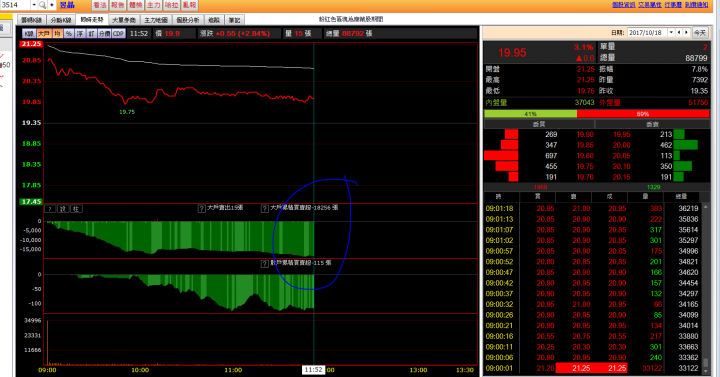Click the 外盤量 51756 value
Viewport: 720px width, 377px height.
click(698, 102)
